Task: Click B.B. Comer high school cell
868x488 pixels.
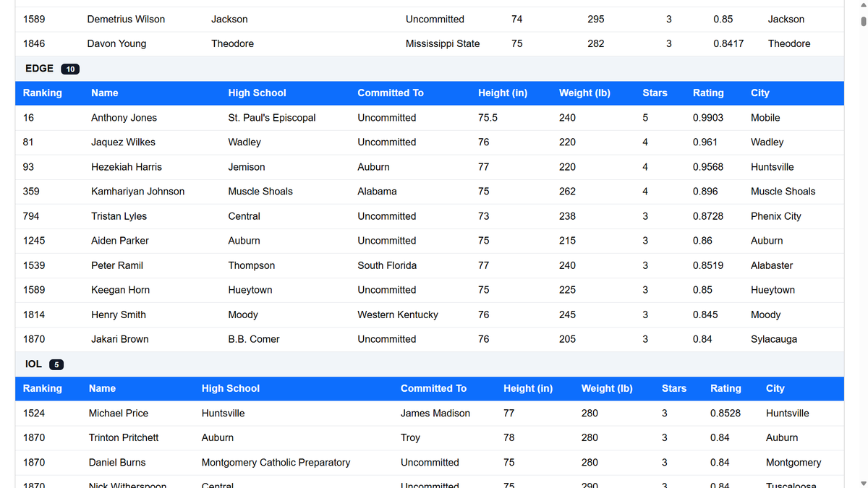Action: (x=254, y=339)
